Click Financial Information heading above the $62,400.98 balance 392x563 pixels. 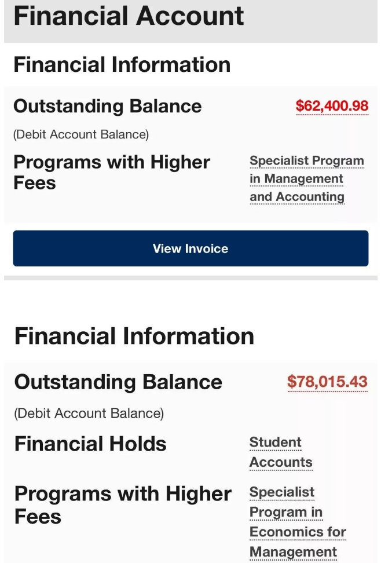(122, 64)
